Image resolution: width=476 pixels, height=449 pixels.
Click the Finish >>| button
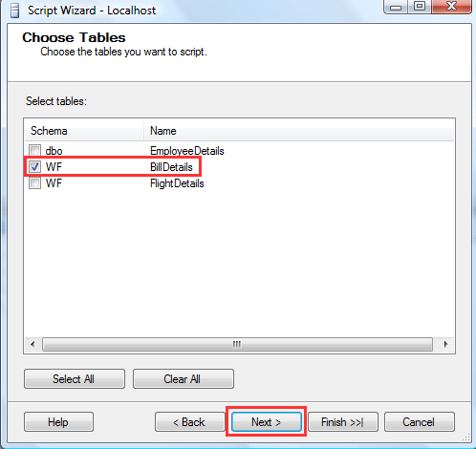click(x=343, y=422)
